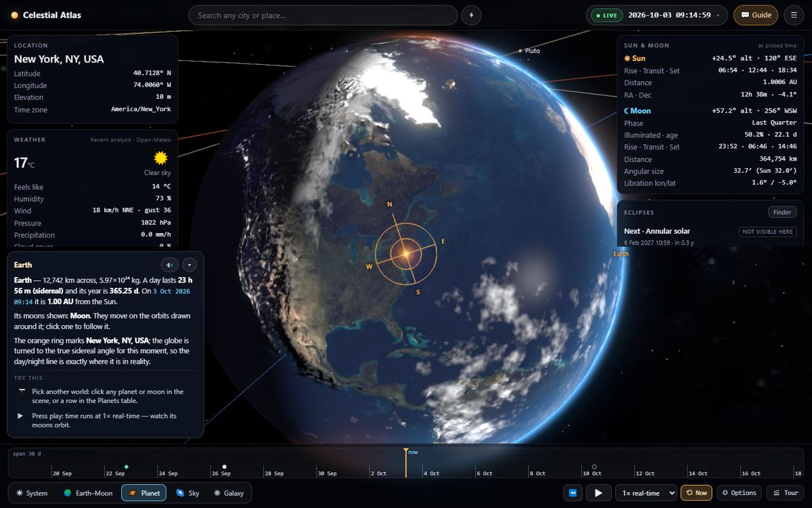Click the 4 Oct tick on the timeline
812x508 pixels.
pyautogui.click(x=430, y=473)
